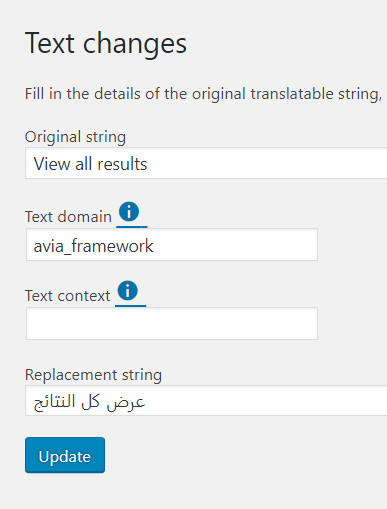Screen dimensions: 387x509
Task: Open the Text domain info icon
Action: [129, 211]
